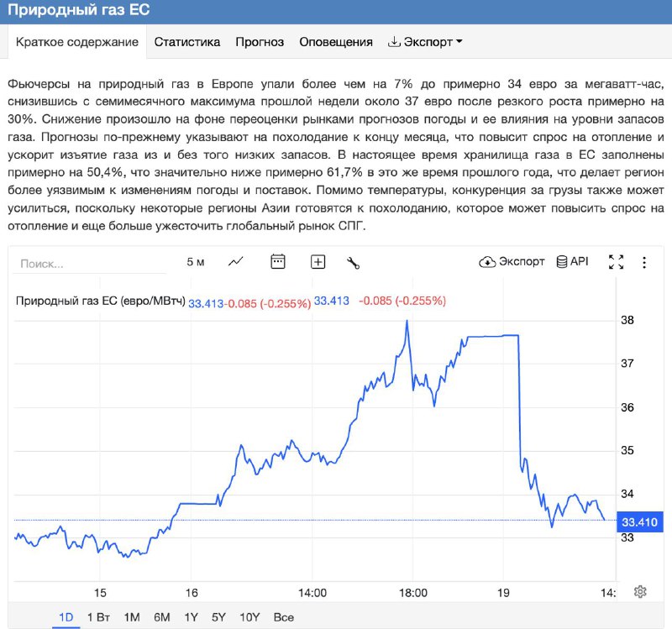Open the Прогноз tab
672x629 pixels.
[260, 42]
